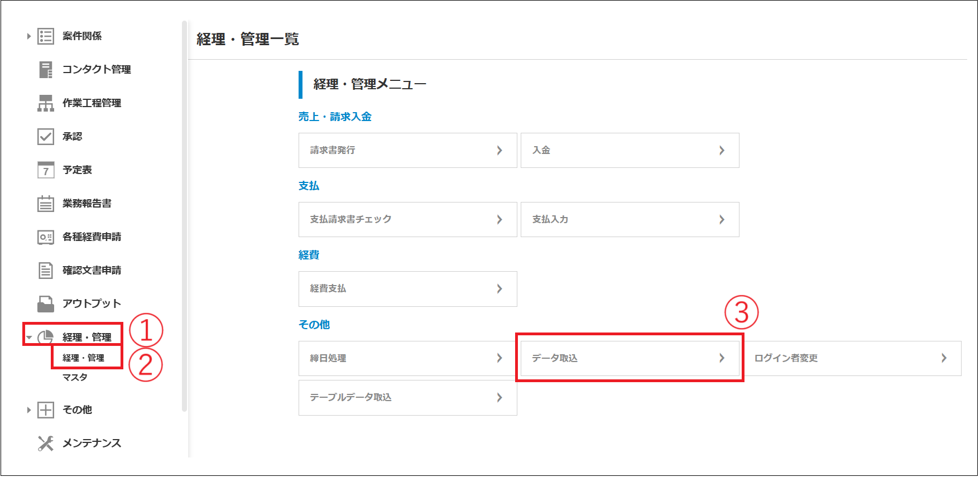This screenshot has height=477, width=980.
Task: Click the 業務報告書 notepad icon
Action: click(x=46, y=204)
